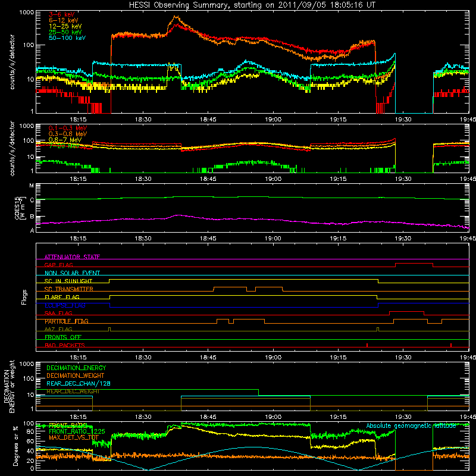
Task: Click the 19:00 time label under Flags panel
Action: click(273, 358)
